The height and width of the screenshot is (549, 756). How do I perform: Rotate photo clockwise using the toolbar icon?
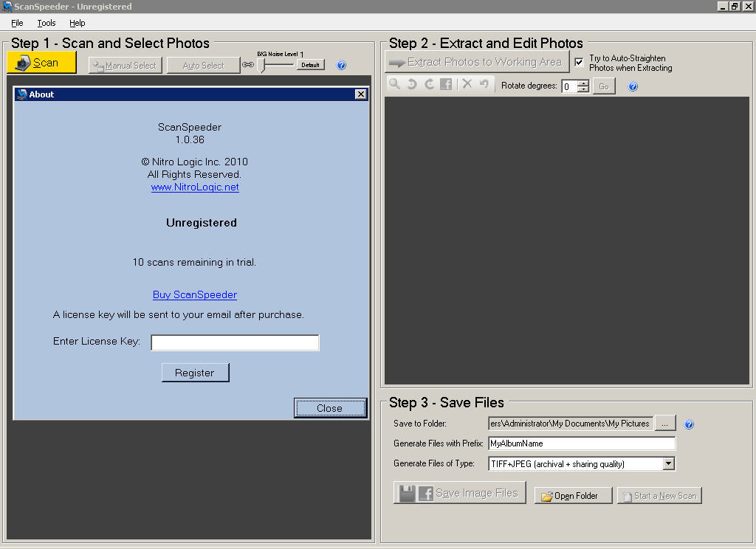[429, 84]
